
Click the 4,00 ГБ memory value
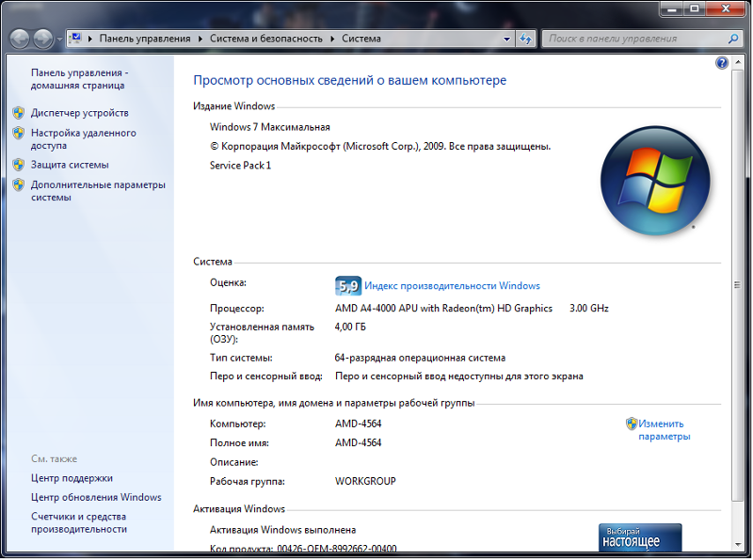coord(349,328)
